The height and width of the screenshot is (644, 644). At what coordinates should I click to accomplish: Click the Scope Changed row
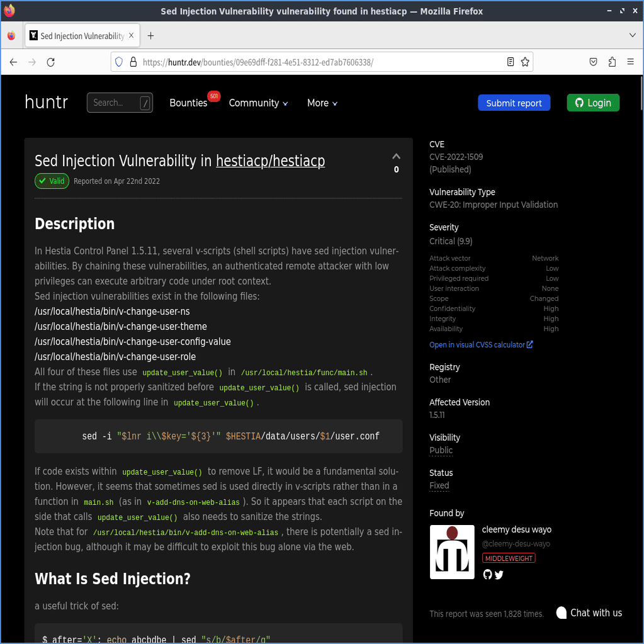(x=494, y=298)
